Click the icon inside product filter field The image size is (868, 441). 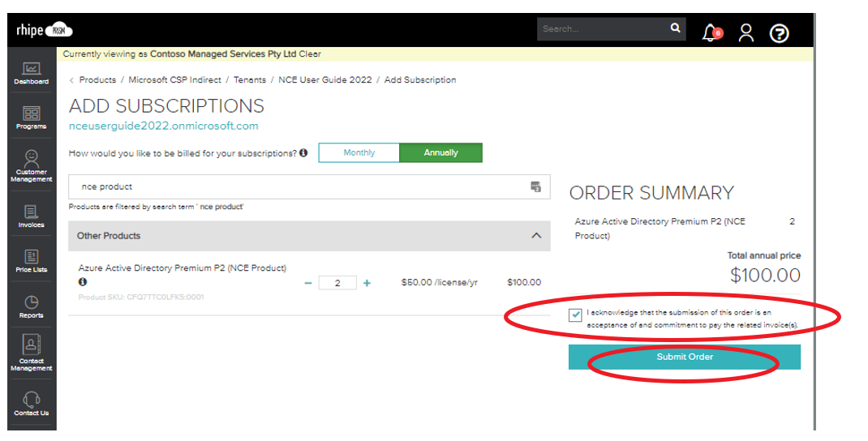536,186
